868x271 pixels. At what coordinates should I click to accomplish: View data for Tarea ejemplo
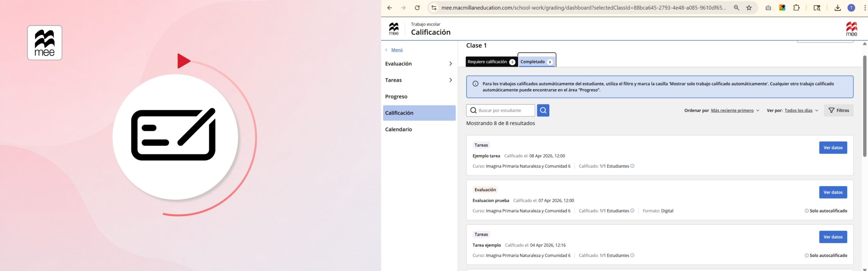point(833,237)
